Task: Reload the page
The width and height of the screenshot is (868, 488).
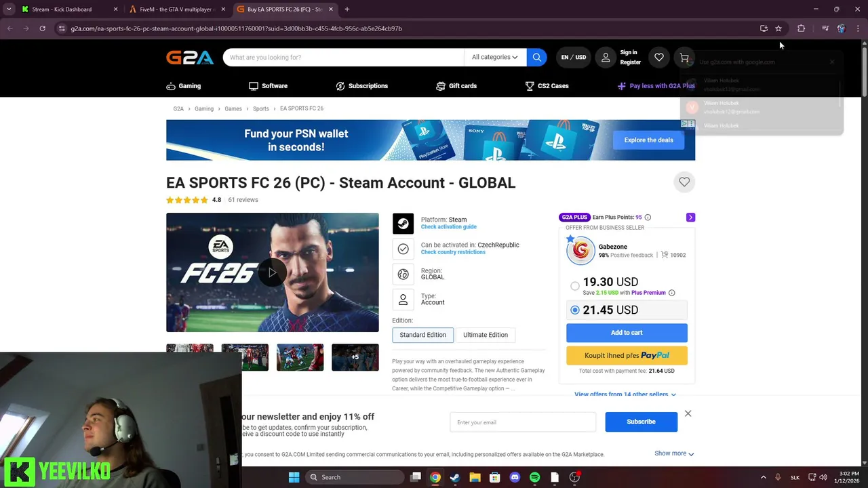Action: 42,28
